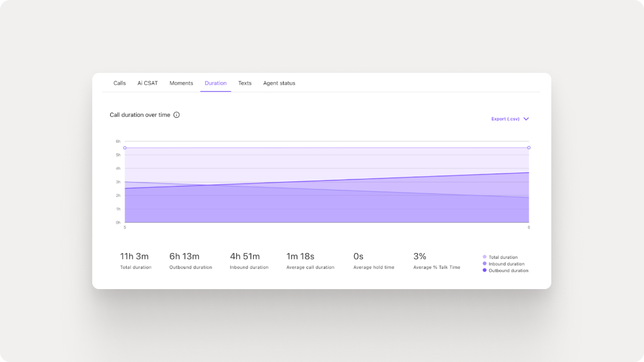Switch to the Calls tab

click(x=119, y=83)
